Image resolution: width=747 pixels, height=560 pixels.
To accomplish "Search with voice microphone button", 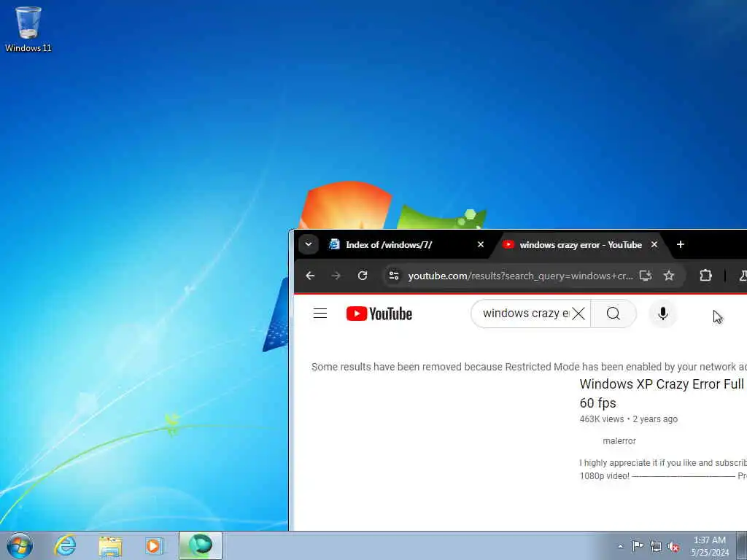I will tap(662, 314).
